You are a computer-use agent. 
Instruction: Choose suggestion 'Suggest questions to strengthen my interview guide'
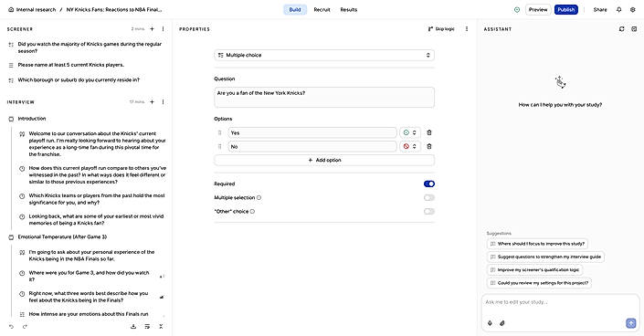click(x=545, y=257)
